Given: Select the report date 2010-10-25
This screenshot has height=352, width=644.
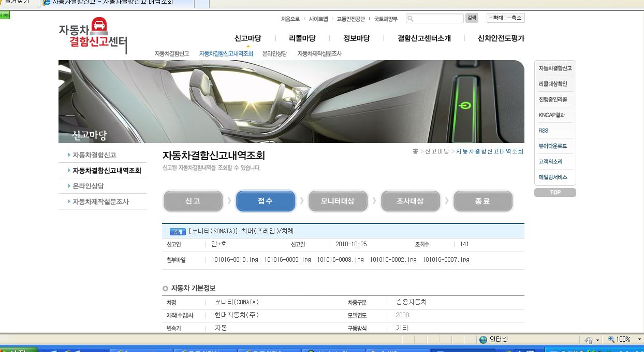Looking at the screenshot, I should click(x=351, y=244).
